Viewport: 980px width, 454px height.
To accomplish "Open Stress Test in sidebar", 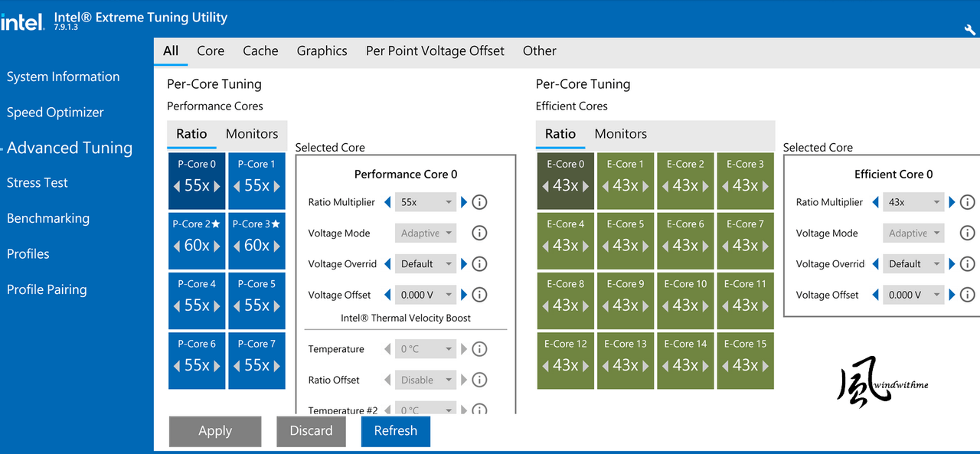I will pos(38,183).
